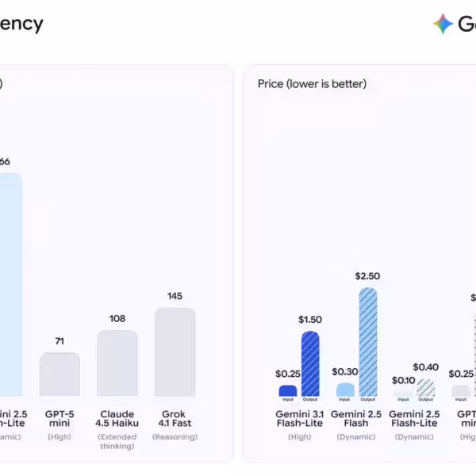Click the Gemini sparkle logo icon
476x476 pixels.
(x=443, y=24)
